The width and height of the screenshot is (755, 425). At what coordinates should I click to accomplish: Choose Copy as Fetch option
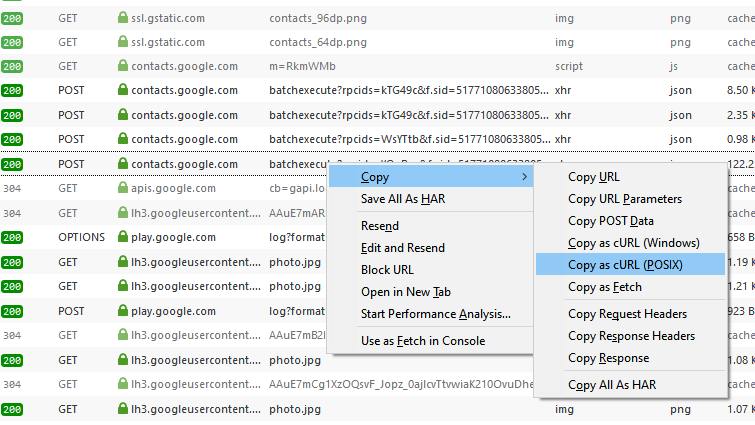pos(605,287)
